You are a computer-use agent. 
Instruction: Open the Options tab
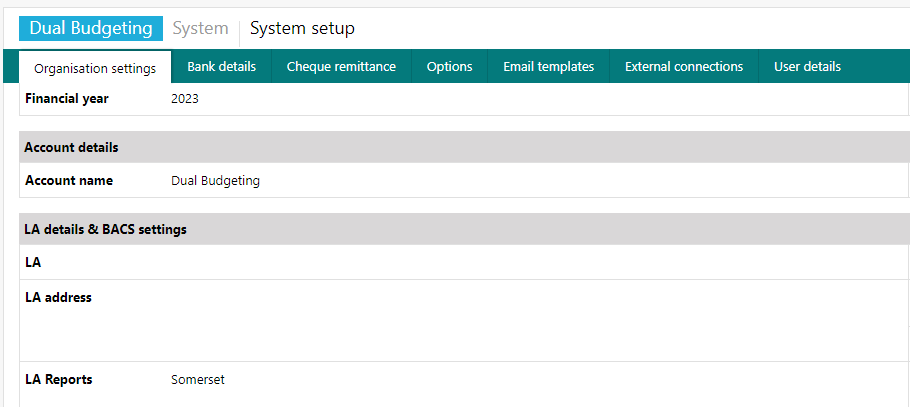pos(449,67)
